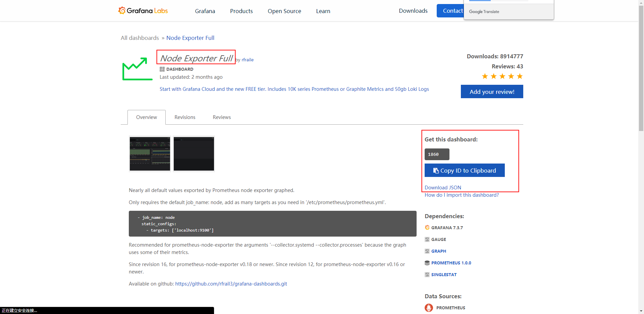Click the PROMETHEUS data source label
Image resolution: width=644 pixels, height=314 pixels.
[x=451, y=308]
